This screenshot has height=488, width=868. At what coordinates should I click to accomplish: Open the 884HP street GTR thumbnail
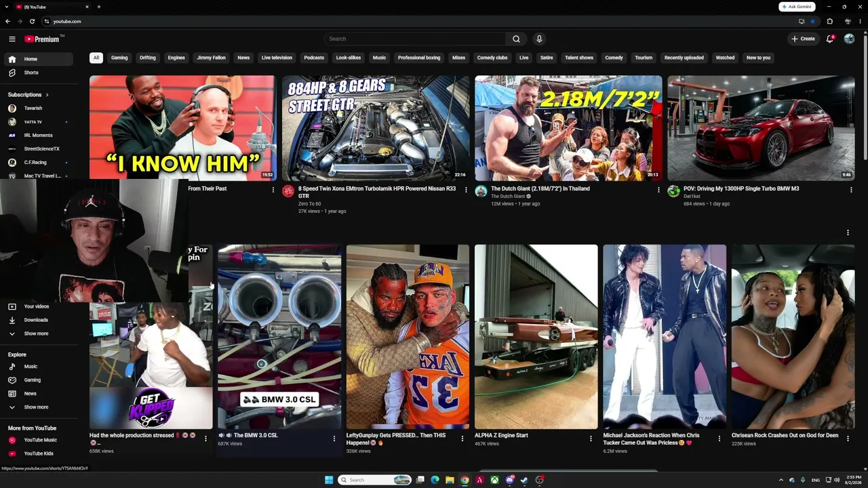[376, 127]
